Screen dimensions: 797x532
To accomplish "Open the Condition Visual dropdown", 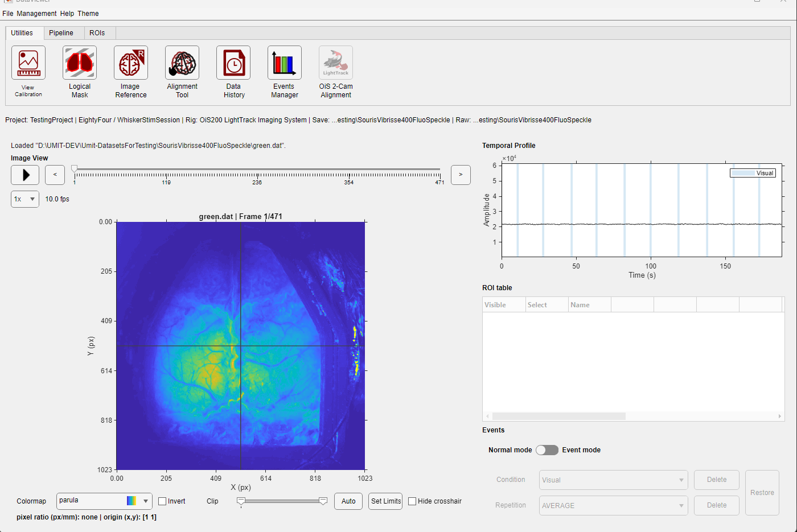I will tap(614, 480).
